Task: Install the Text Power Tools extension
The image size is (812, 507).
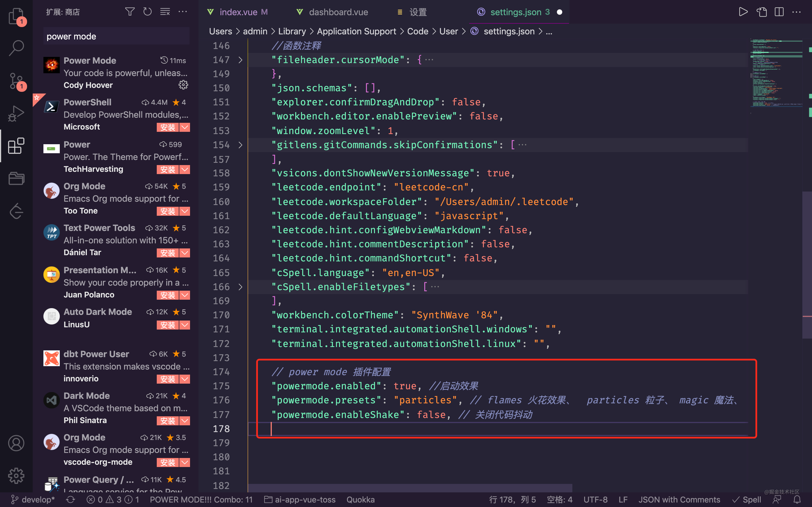Action: pyautogui.click(x=167, y=253)
